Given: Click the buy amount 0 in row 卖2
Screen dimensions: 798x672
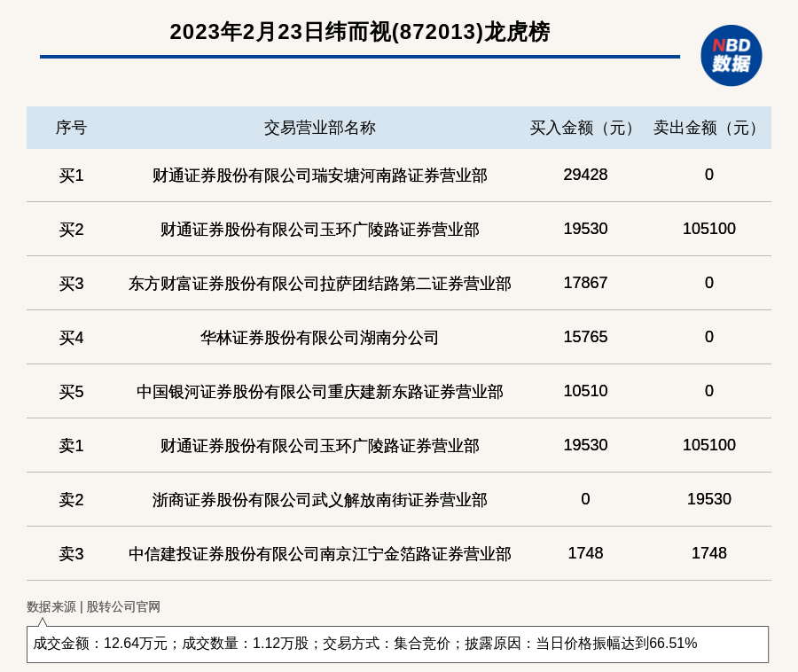Looking at the screenshot, I should tap(585, 498).
